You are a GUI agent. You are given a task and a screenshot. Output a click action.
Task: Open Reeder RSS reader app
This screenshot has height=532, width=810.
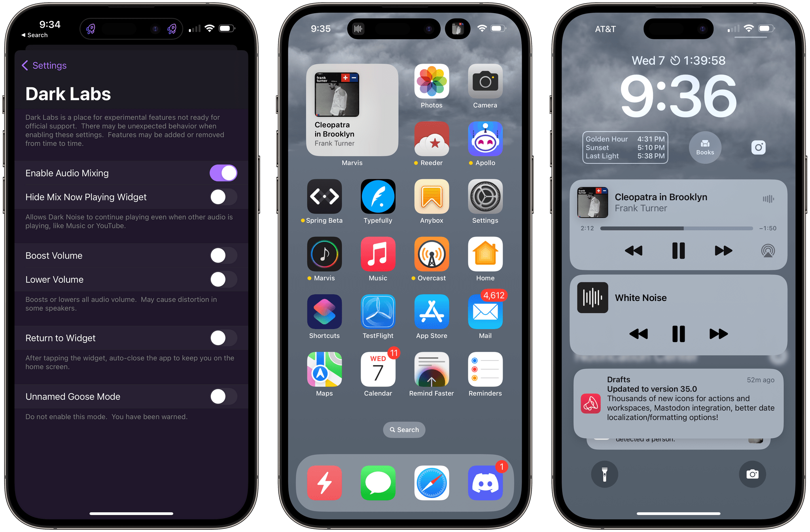coord(431,138)
